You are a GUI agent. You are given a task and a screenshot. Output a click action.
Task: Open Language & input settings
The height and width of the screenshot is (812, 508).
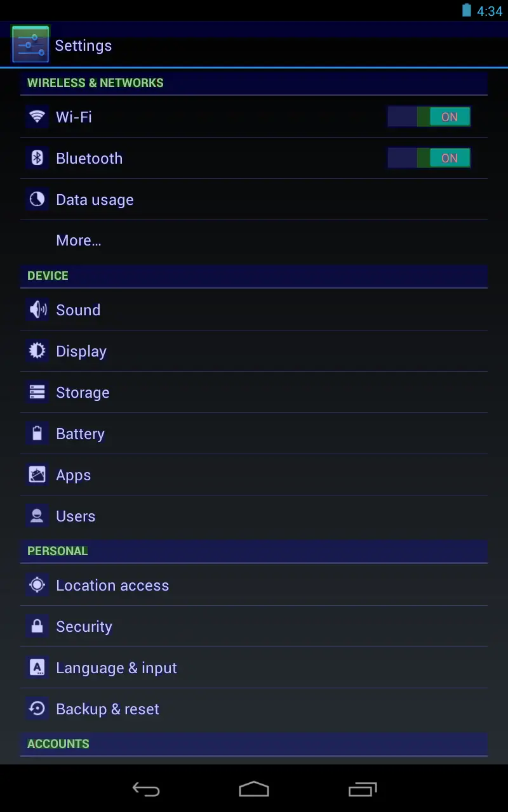(117, 667)
